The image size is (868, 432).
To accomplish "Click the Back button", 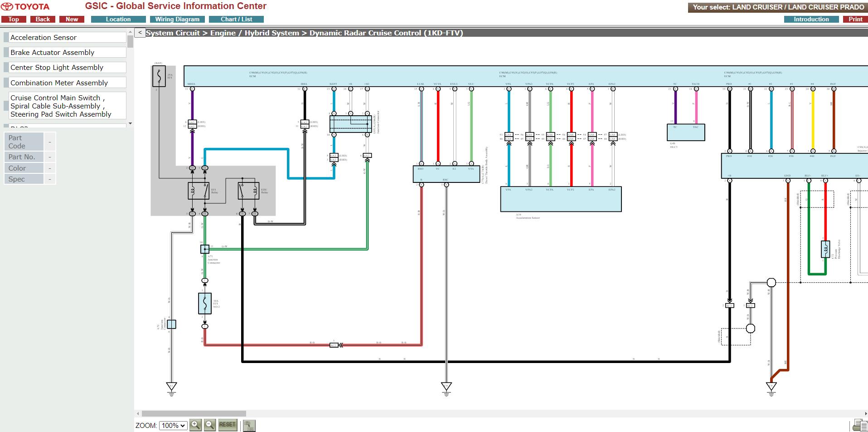I will tap(43, 19).
